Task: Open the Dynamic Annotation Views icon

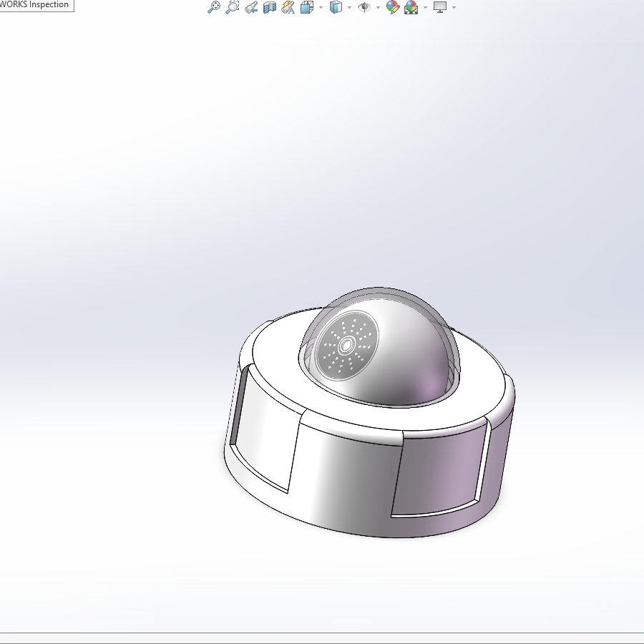Action: (288, 7)
